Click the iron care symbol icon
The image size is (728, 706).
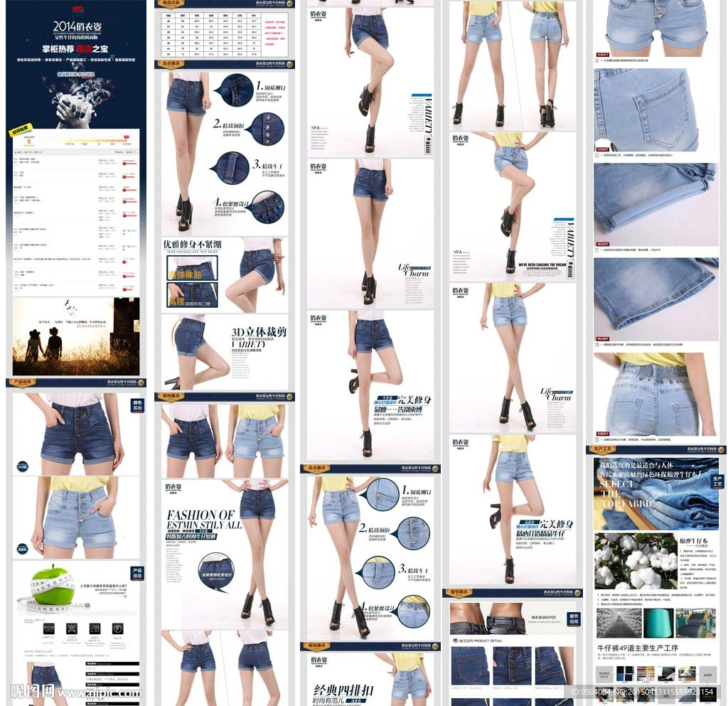coord(95,629)
